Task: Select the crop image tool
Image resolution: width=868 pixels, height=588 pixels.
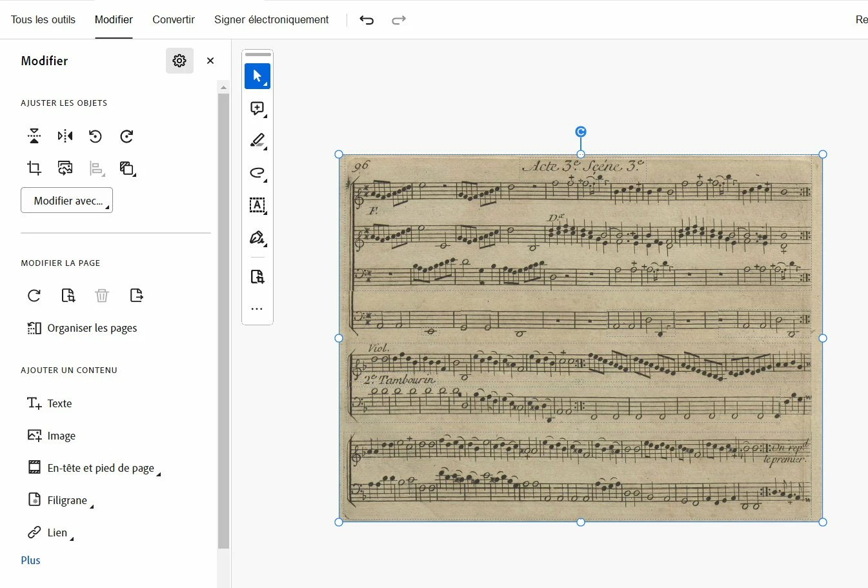Action: pyautogui.click(x=34, y=168)
